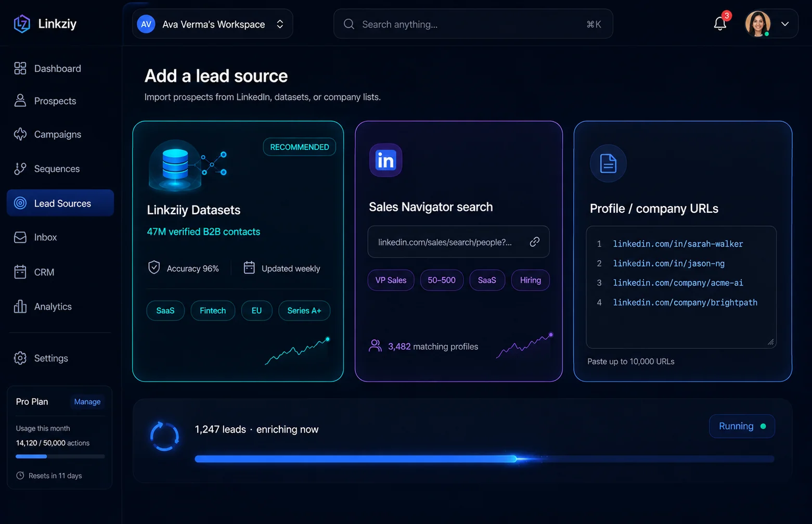Click the Updated weekly calendar icon
The width and height of the screenshot is (812, 524).
pyautogui.click(x=249, y=267)
